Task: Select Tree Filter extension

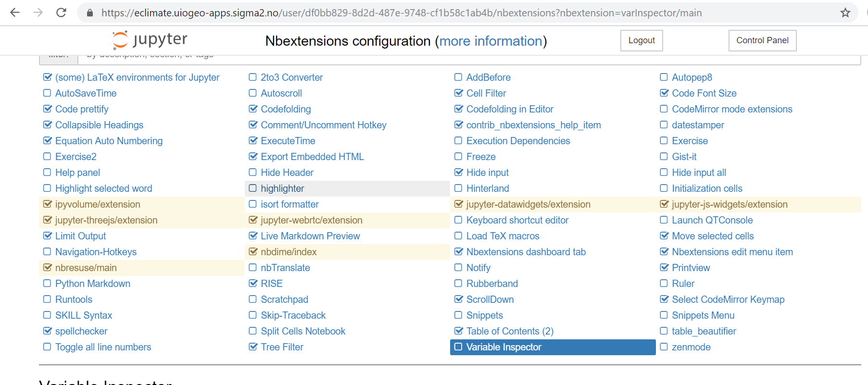Action: 282,347
